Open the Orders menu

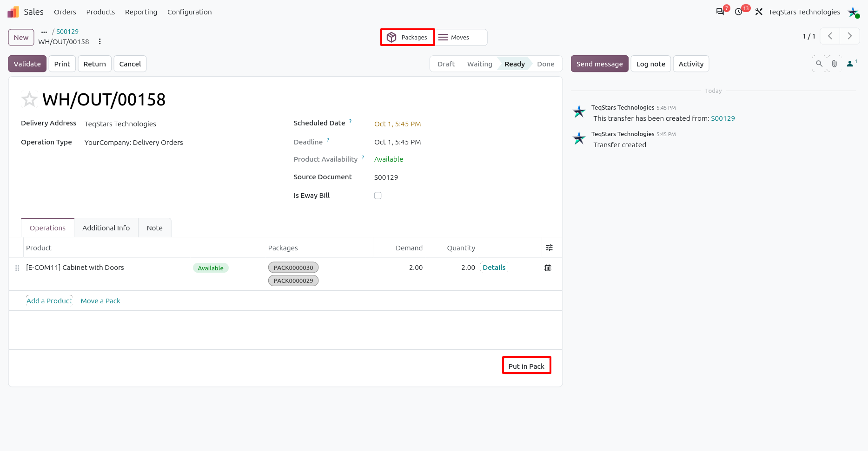(x=65, y=12)
